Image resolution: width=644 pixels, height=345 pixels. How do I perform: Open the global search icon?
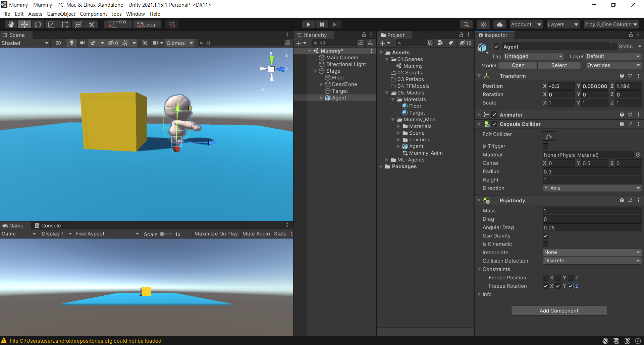point(466,24)
